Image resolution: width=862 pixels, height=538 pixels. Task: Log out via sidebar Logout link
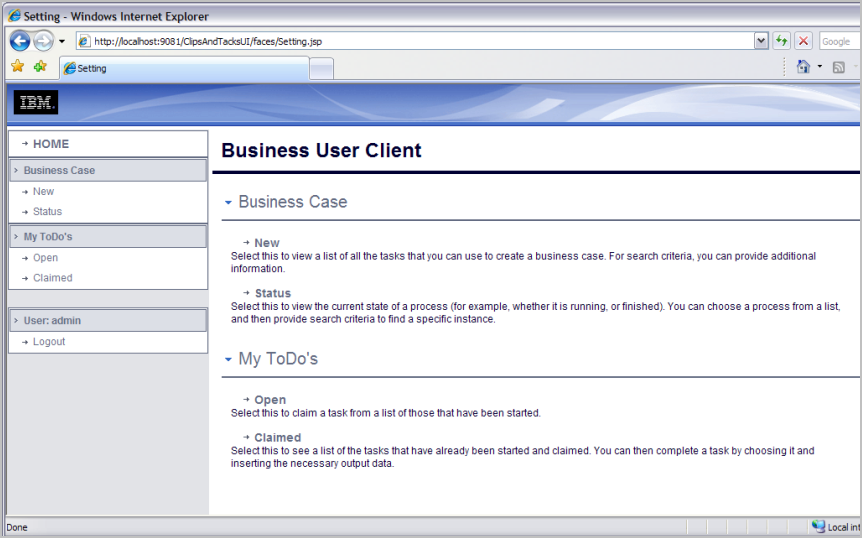coord(49,342)
